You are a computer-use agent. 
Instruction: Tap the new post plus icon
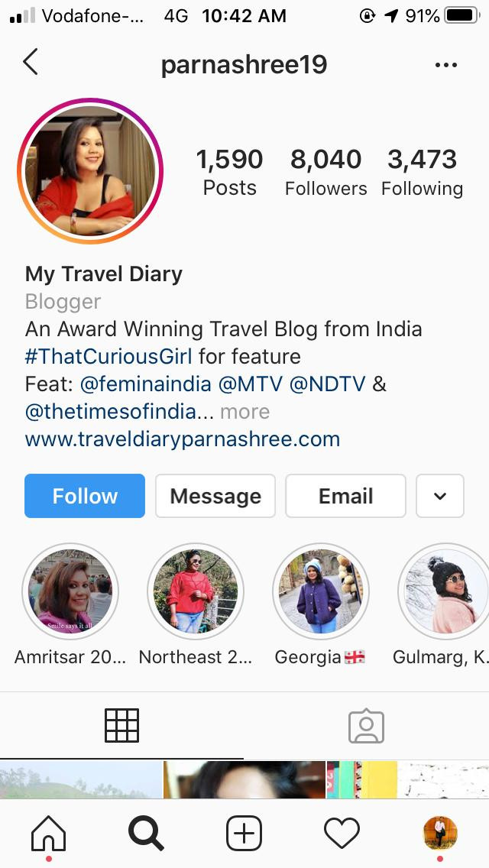[244, 833]
